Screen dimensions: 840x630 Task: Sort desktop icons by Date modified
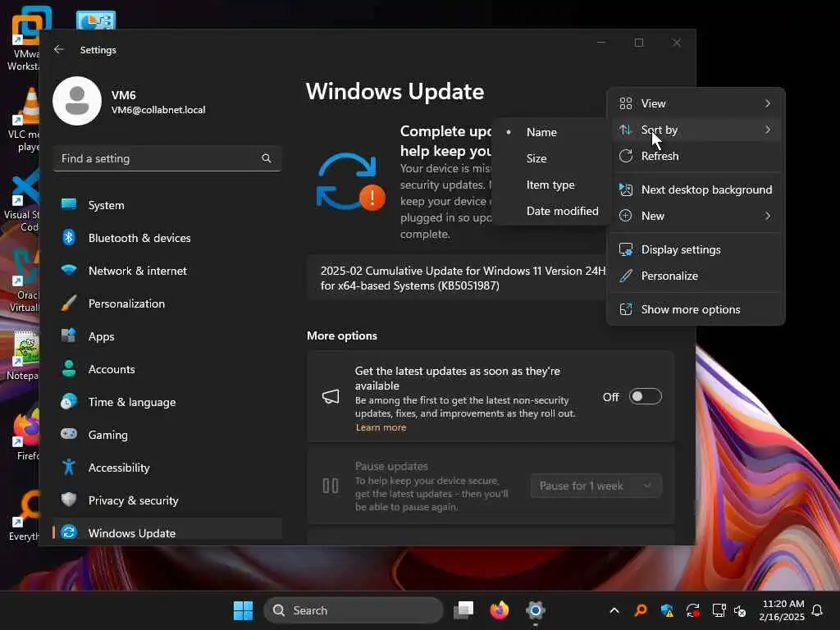pyautogui.click(x=550, y=211)
